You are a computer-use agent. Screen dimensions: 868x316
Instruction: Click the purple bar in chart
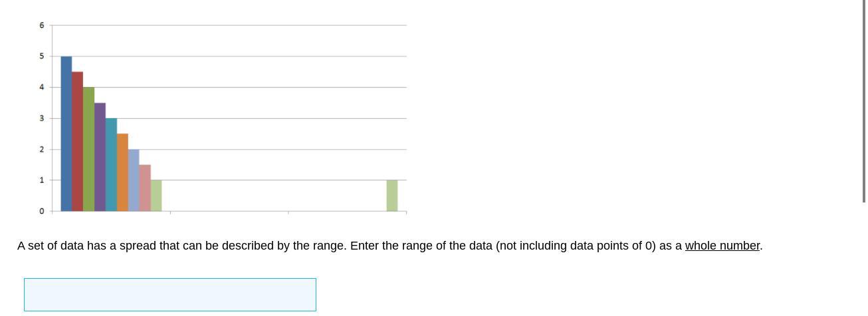pos(100,157)
